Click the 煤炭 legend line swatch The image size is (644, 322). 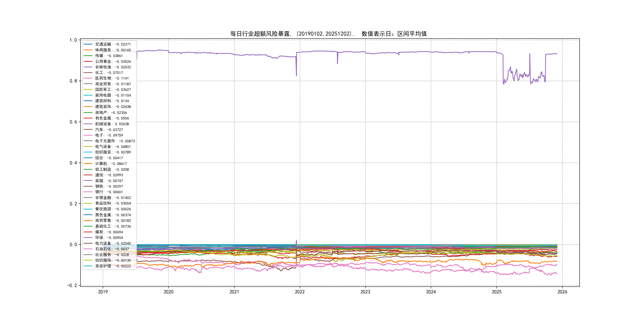(x=88, y=232)
